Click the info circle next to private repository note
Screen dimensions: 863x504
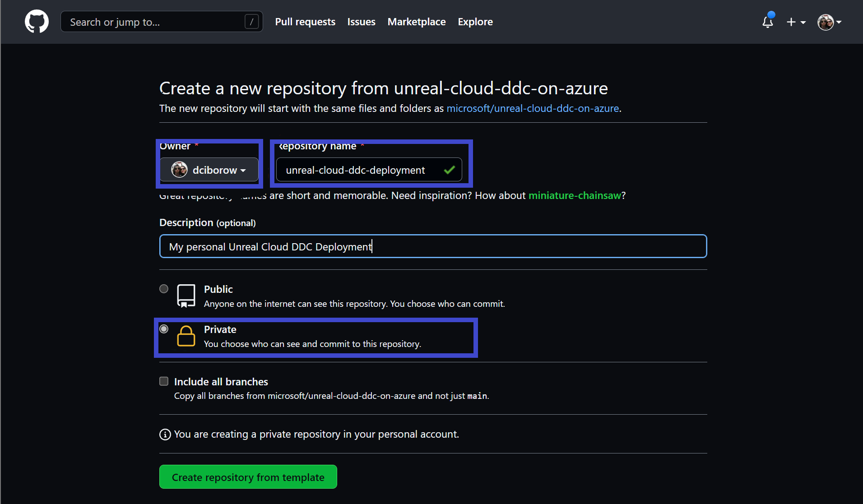coord(165,434)
